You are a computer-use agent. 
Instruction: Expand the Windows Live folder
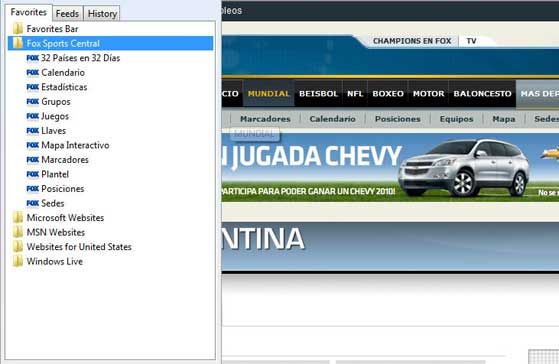pyautogui.click(x=55, y=262)
